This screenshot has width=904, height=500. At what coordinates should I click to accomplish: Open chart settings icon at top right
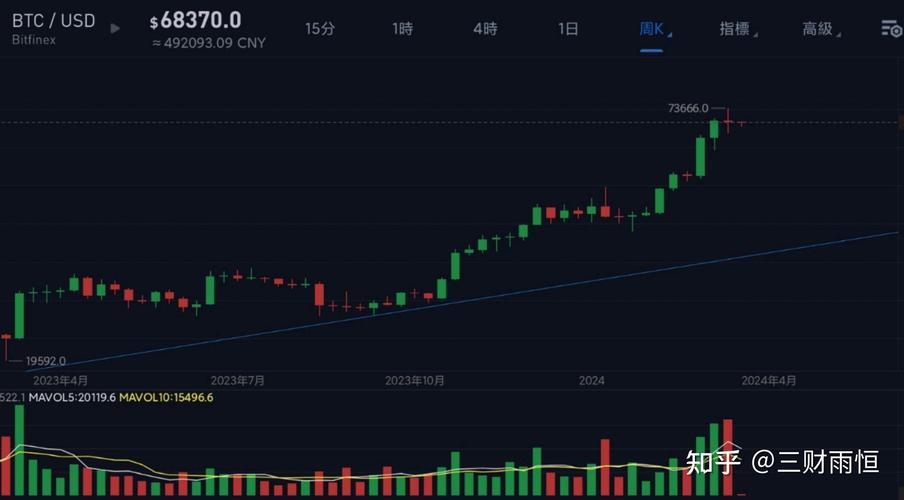(890, 29)
